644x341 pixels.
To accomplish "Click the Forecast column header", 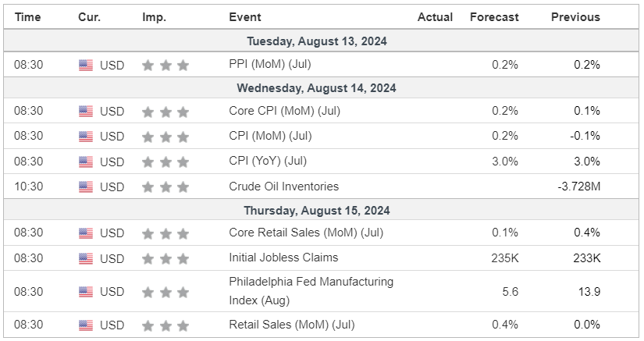I will tap(493, 17).
